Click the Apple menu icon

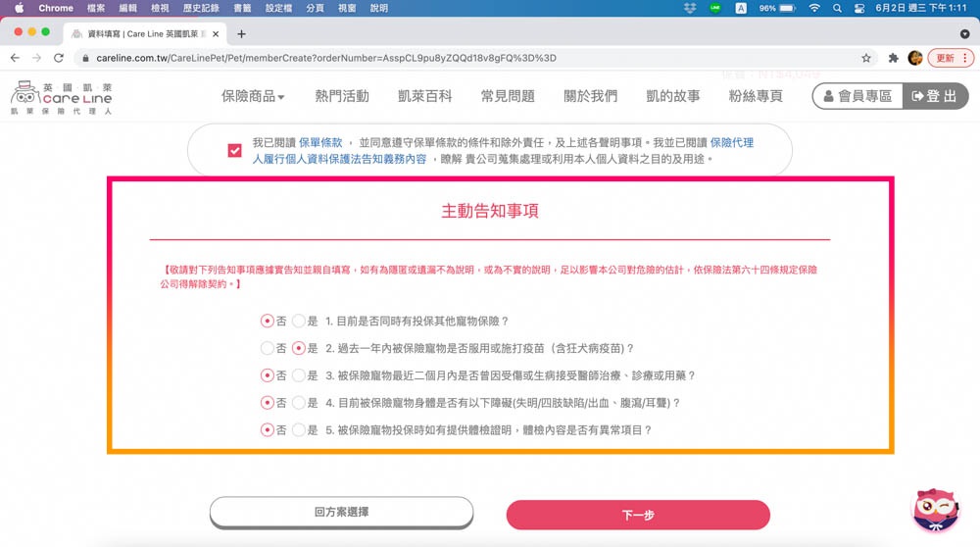tap(19, 8)
